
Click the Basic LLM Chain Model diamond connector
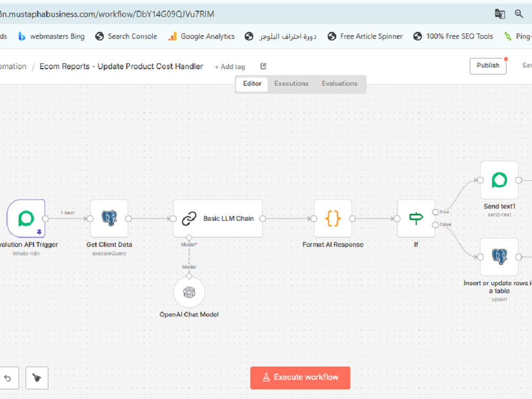[x=189, y=237]
